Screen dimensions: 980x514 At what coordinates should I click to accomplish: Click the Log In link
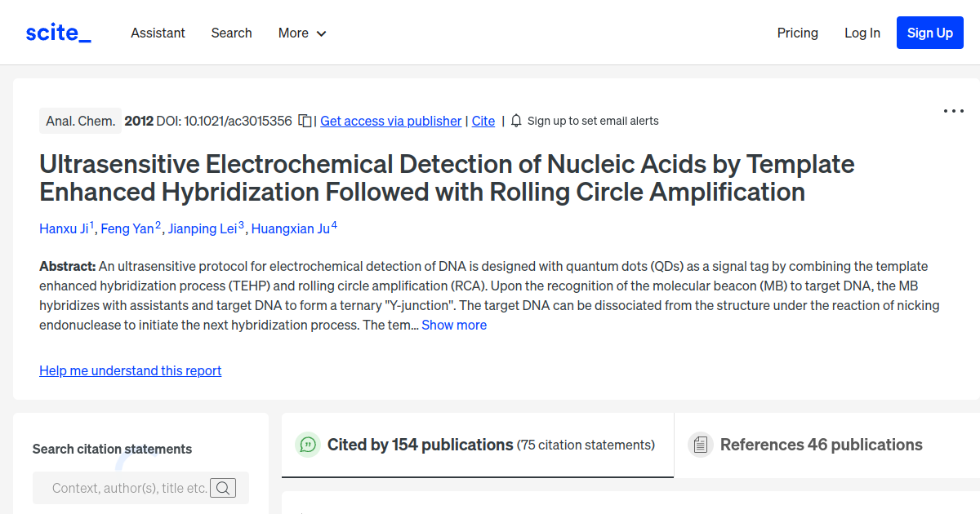[x=862, y=33]
